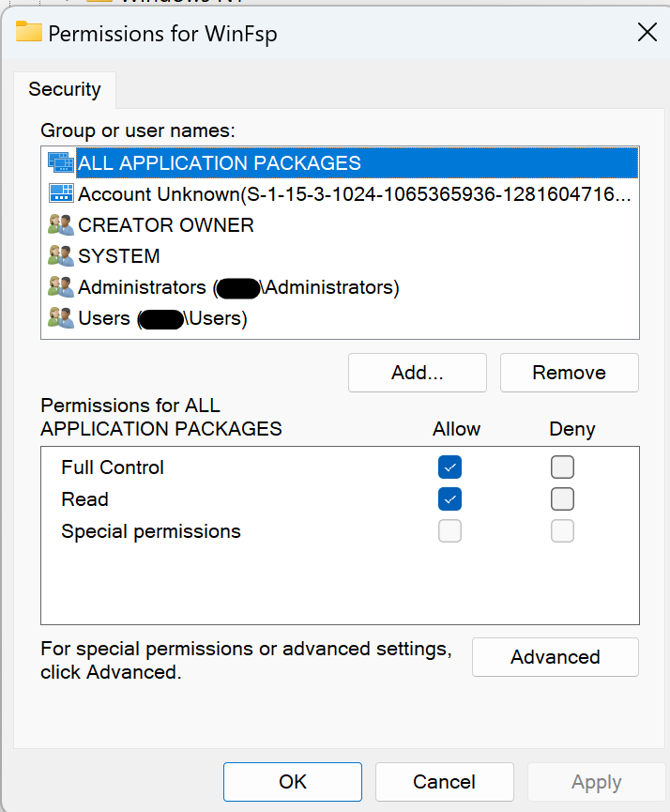Disable Allow for Read permission
The height and width of the screenshot is (812, 670).
coord(449,498)
